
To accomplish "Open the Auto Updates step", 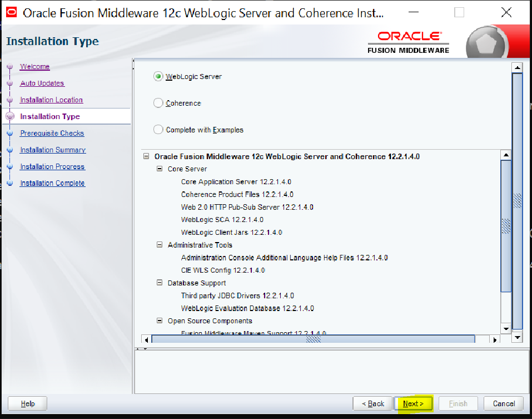I will 42,83.
